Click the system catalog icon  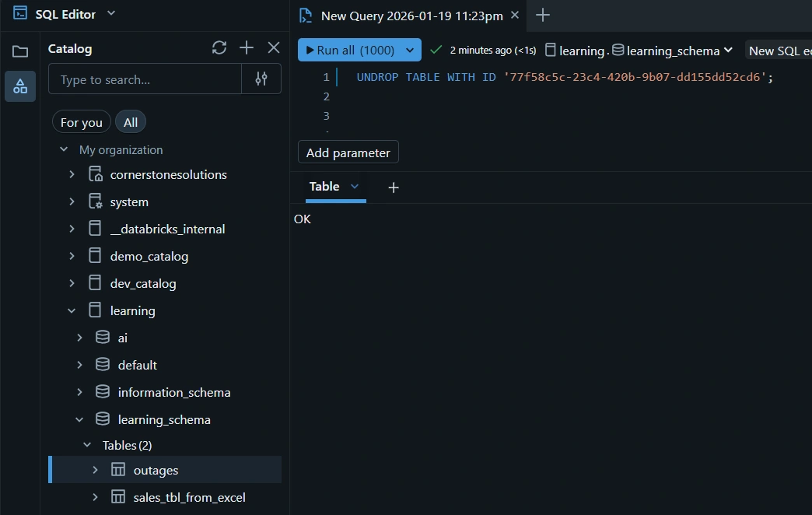tap(96, 201)
